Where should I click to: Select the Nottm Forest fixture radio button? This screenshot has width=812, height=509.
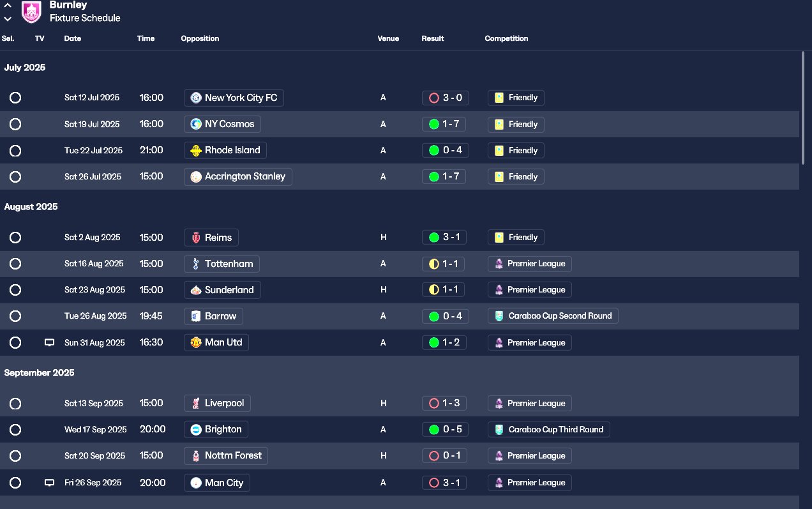pos(15,456)
